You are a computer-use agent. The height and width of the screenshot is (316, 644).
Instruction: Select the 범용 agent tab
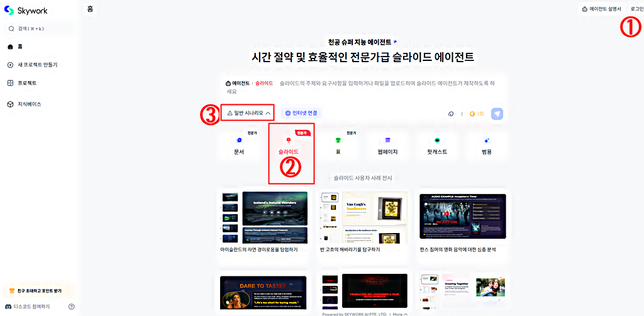[x=487, y=146]
